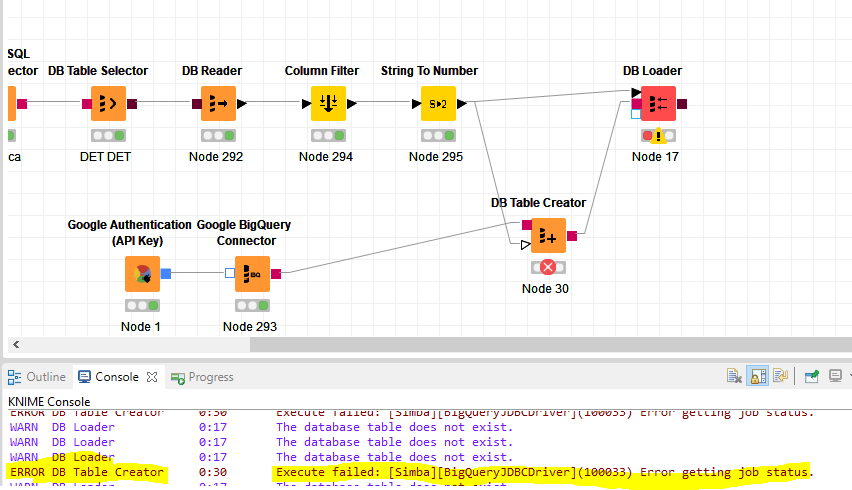Image resolution: width=852 pixels, height=490 pixels.
Task: Click the partially visible SQL connector node
Action: pyautogui.click(x=11, y=104)
